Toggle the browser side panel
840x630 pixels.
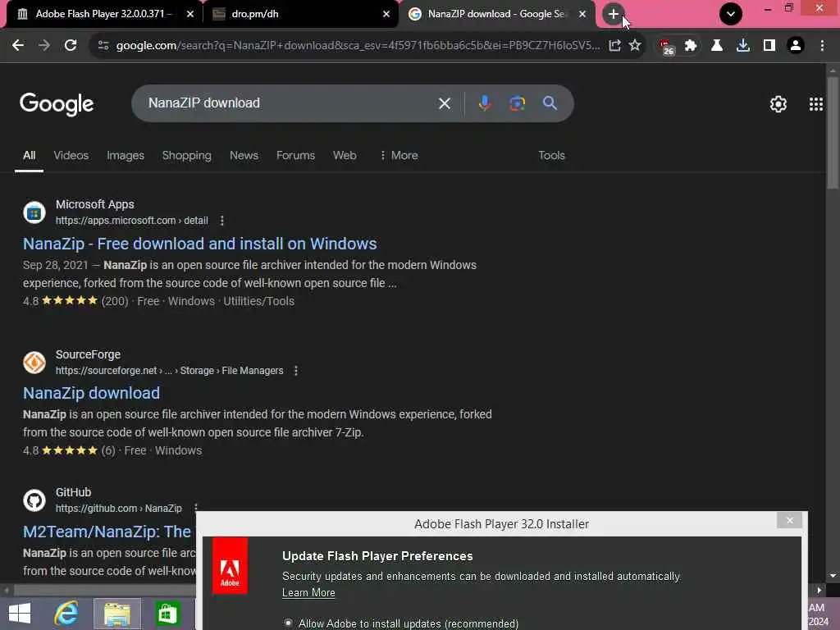(769, 46)
